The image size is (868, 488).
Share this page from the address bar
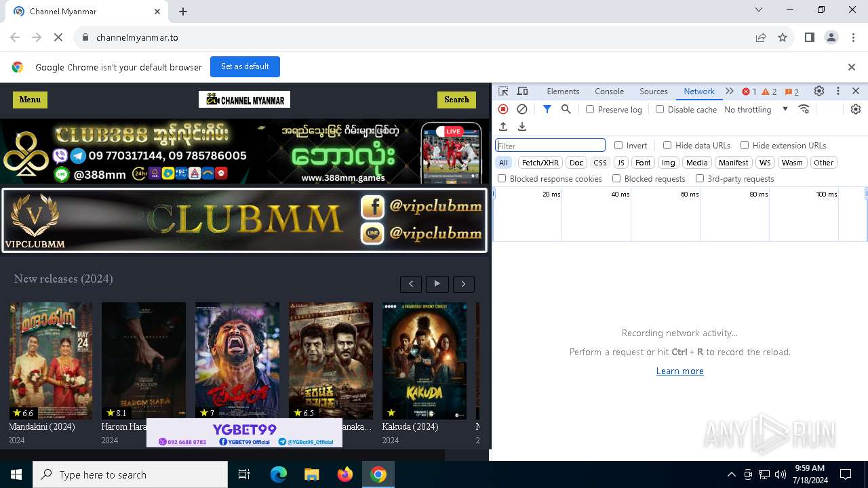click(x=761, y=37)
